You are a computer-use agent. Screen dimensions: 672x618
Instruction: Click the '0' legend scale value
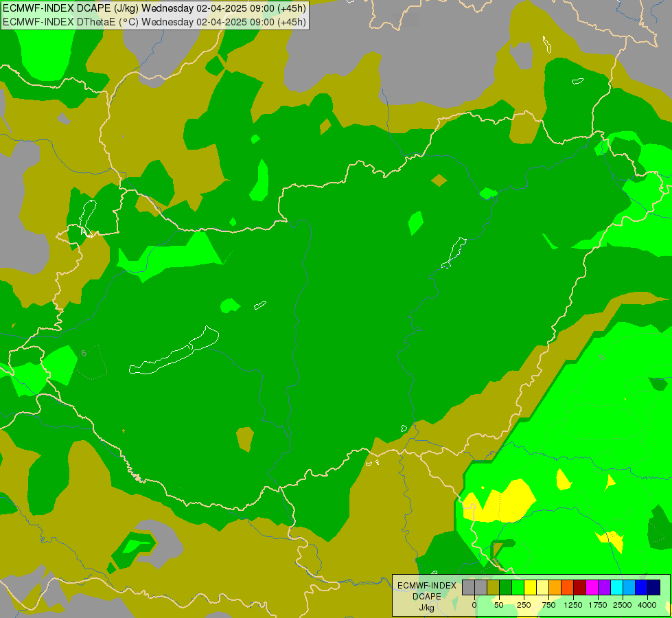pos(474,605)
